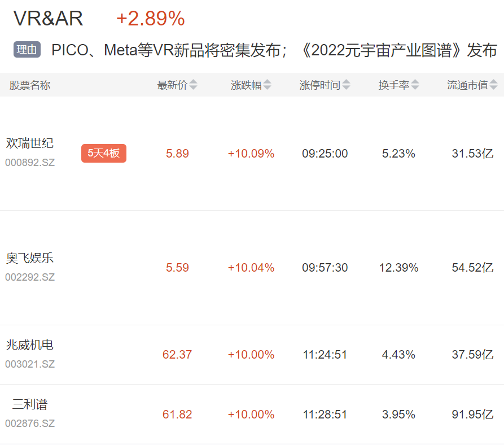This screenshot has height=445, width=504.
Task: Click the 5天4板 orange badge
Action: [x=104, y=153]
